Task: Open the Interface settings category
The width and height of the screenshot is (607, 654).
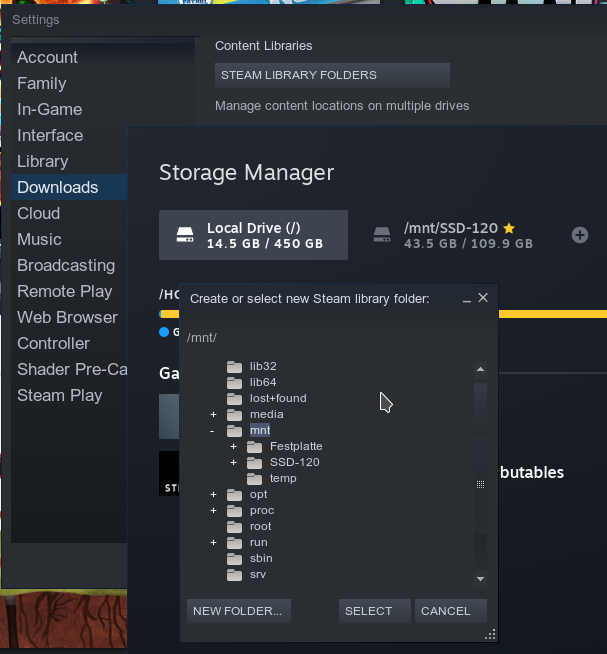Action: [50, 136]
